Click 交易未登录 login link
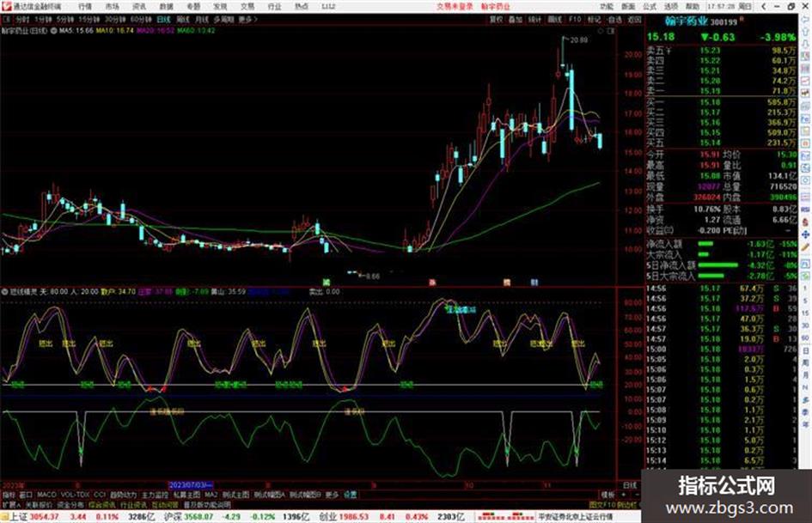The width and height of the screenshot is (812, 523). click(455, 7)
